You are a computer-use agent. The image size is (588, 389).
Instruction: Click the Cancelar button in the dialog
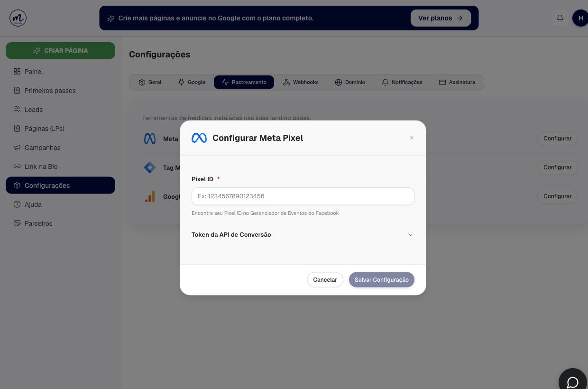point(325,280)
